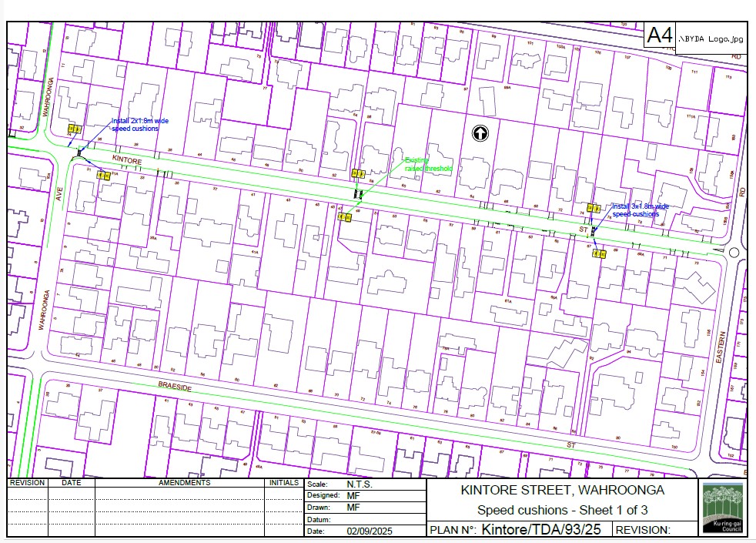Screen dimensions: 756x543
Task: Click the existing raised threshold road marking
Action: coord(356,193)
